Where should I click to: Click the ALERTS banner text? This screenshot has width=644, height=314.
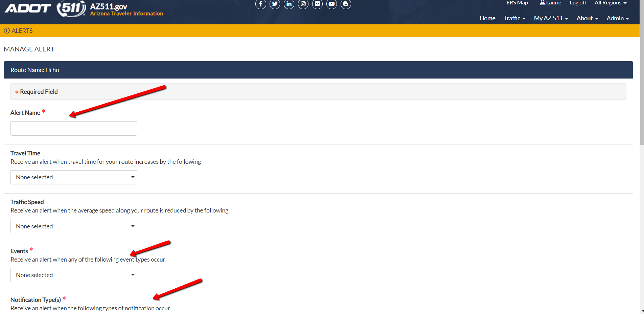click(22, 31)
